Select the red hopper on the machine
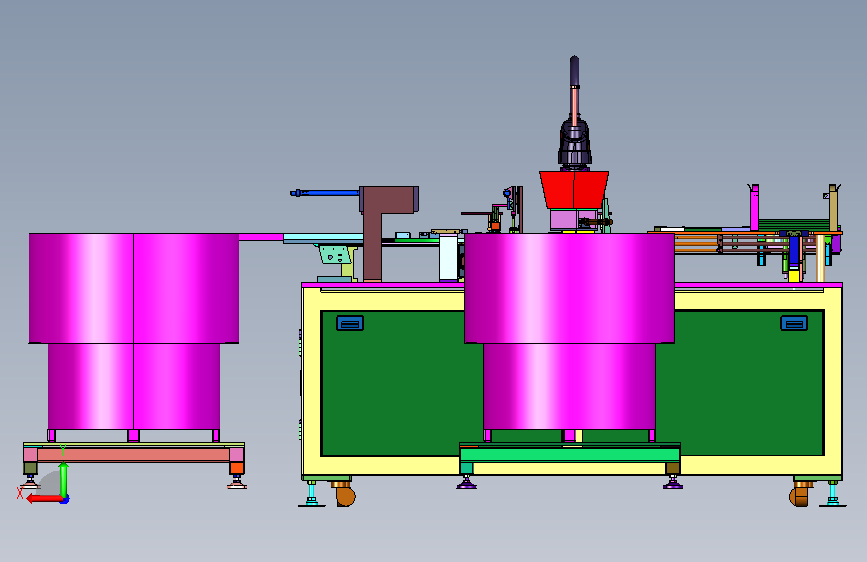This screenshot has width=867, height=562. (x=574, y=190)
